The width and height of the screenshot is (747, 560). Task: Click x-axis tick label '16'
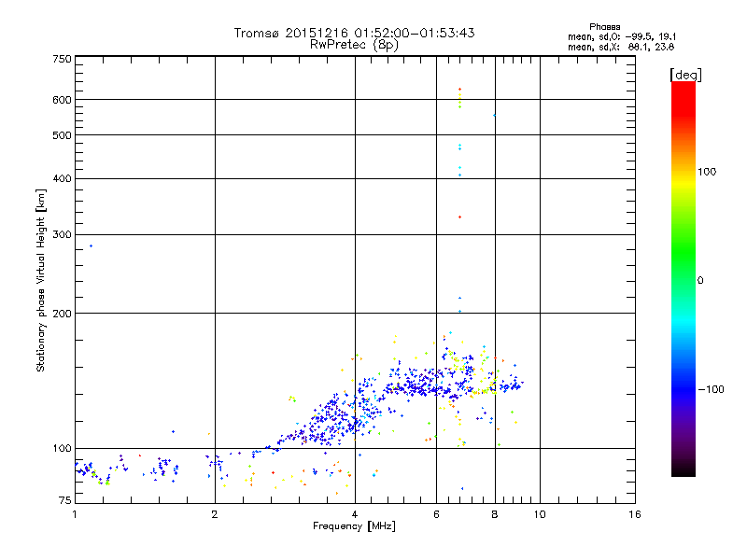tap(635, 514)
